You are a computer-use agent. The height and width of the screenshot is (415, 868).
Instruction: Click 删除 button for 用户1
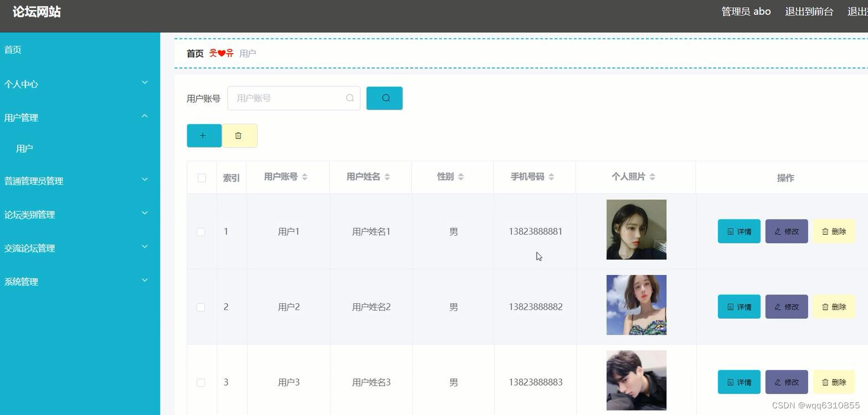click(x=834, y=231)
